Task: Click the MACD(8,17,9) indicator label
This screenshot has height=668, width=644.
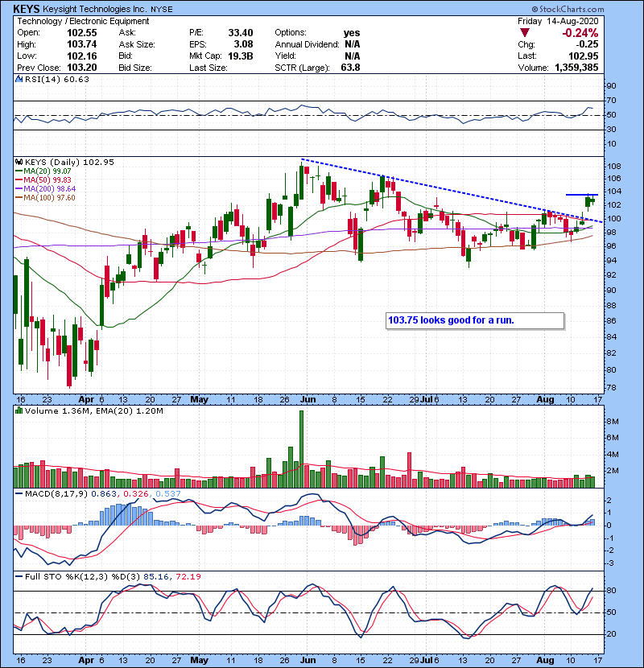Action: point(56,494)
